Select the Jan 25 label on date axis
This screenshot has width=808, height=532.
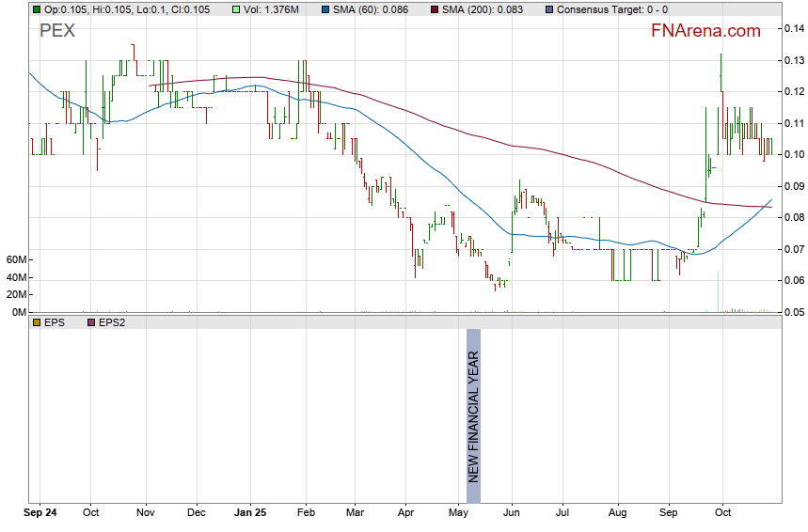250,513
